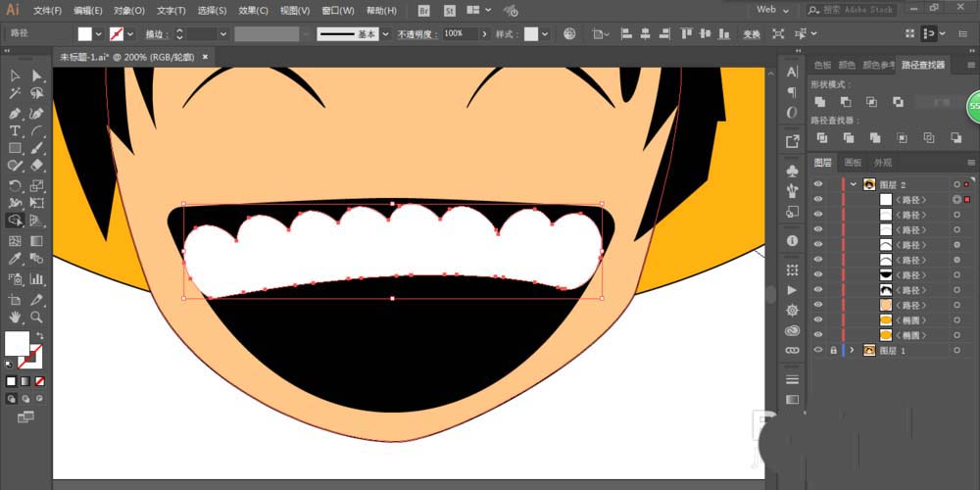
Task: Open the 路径查找器 panel menu
Action: point(971,65)
